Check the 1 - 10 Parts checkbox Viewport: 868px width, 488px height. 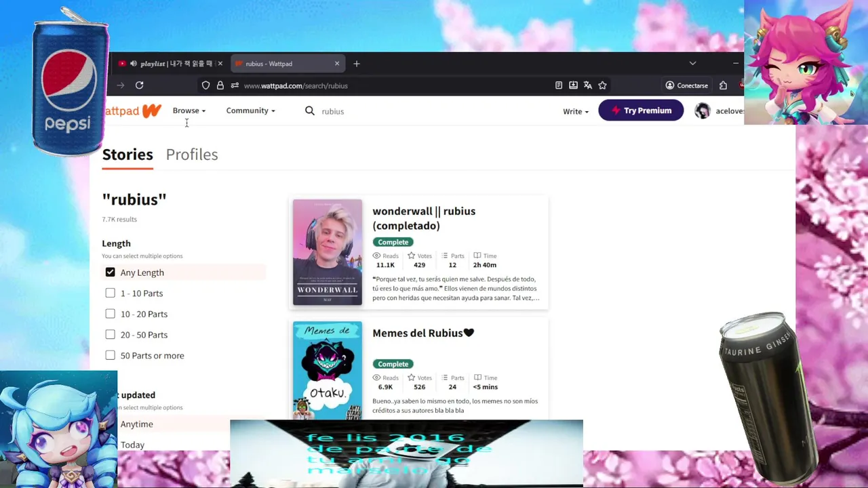click(x=110, y=293)
